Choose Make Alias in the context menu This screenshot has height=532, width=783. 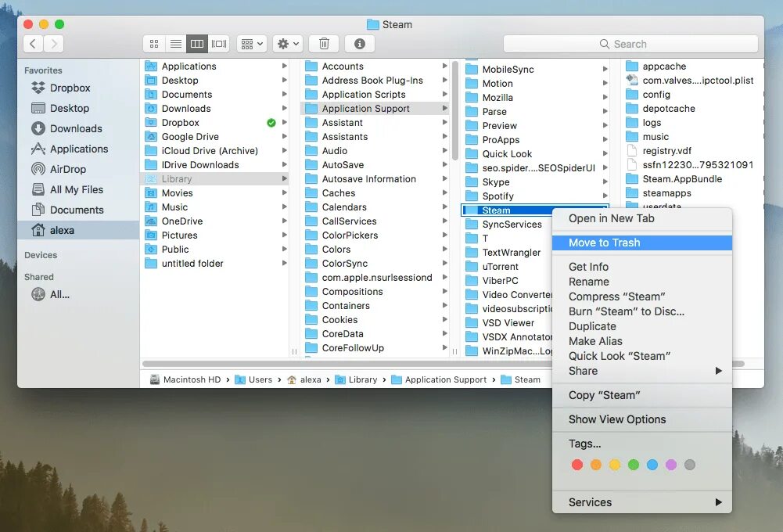[x=641, y=341]
